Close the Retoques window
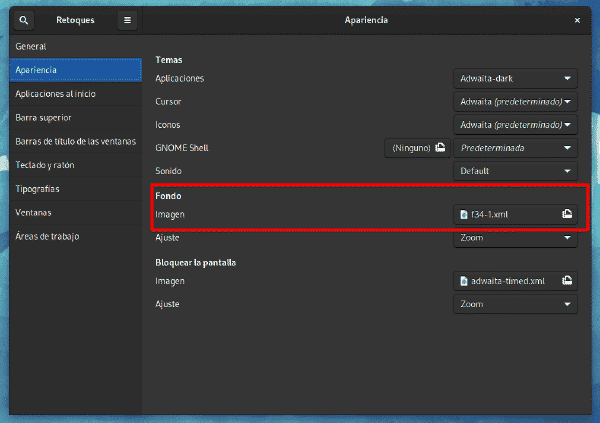Viewport: 600px width, 423px height. (x=577, y=20)
